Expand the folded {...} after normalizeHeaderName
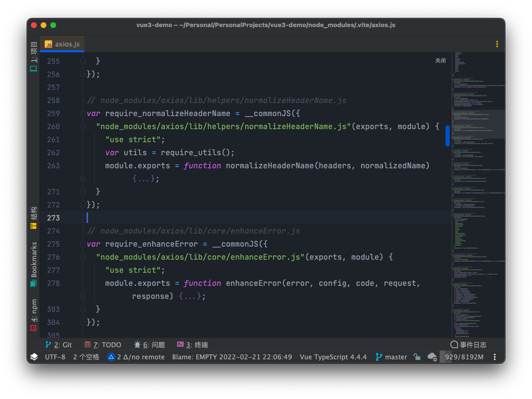 [144, 178]
